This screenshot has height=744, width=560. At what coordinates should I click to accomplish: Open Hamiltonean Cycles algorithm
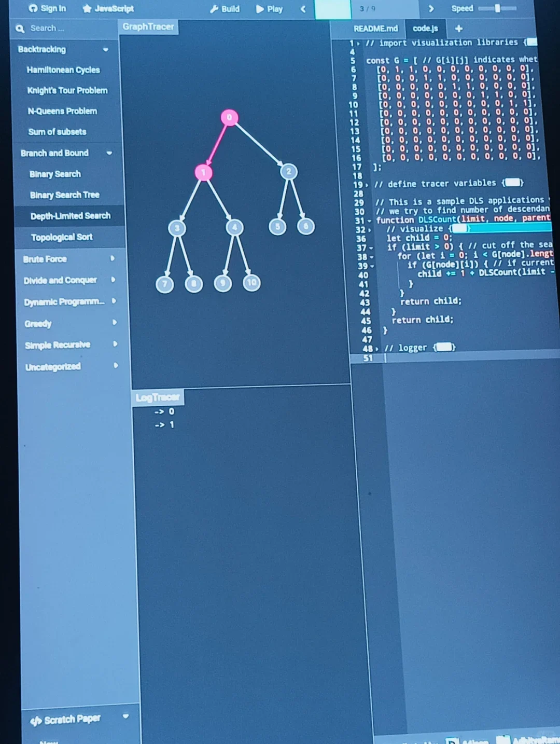[63, 70]
